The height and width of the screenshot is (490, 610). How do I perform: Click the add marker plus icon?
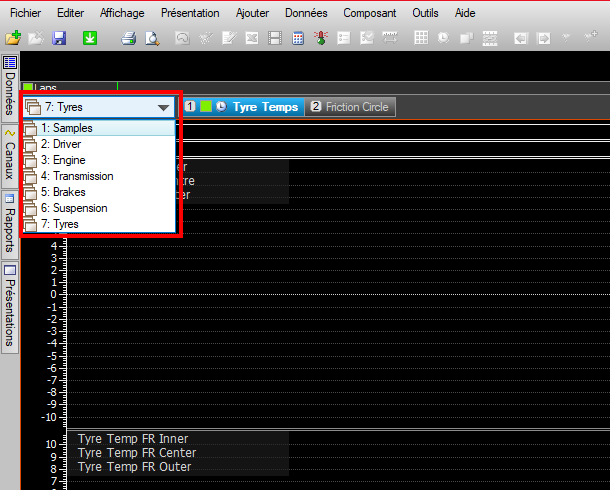[x=591, y=37]
